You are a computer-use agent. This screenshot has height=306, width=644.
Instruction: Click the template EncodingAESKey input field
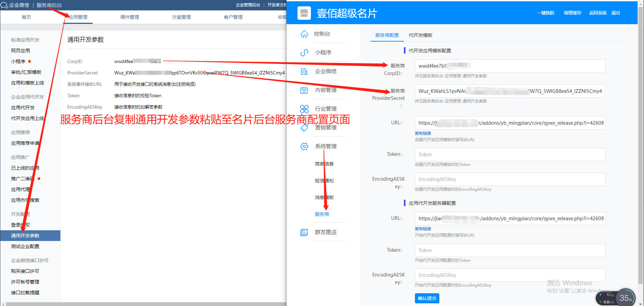tap(510, 179)
